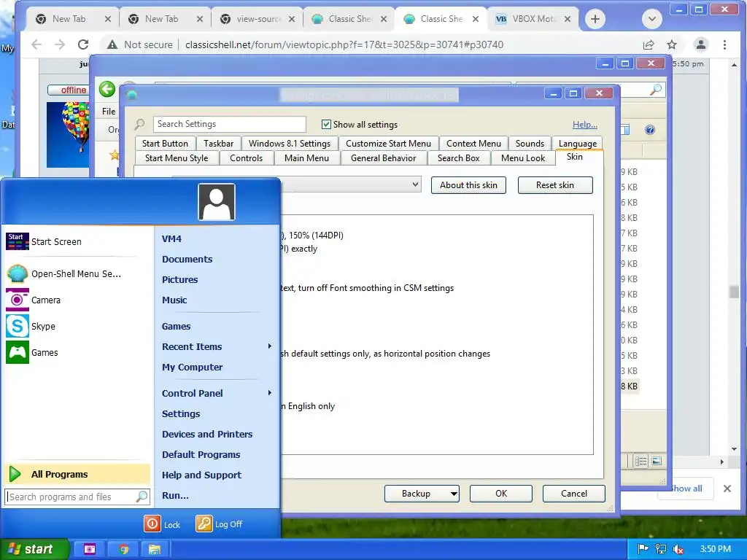Open Help and Support menu entry
Screen dimensions: 747x560
201,475
